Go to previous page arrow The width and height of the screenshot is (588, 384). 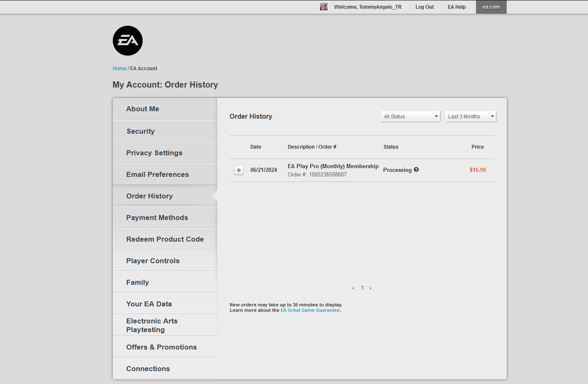pyautogui.click(x=353, y=288)
